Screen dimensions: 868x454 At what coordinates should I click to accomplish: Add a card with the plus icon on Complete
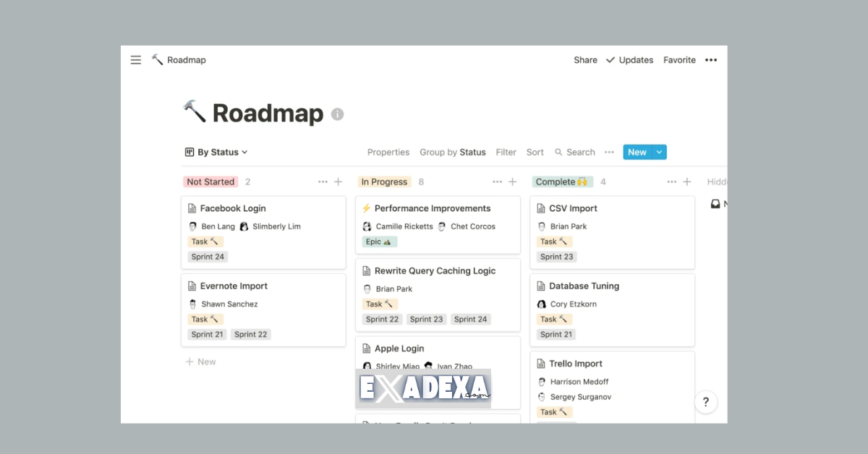coord(687,181)
